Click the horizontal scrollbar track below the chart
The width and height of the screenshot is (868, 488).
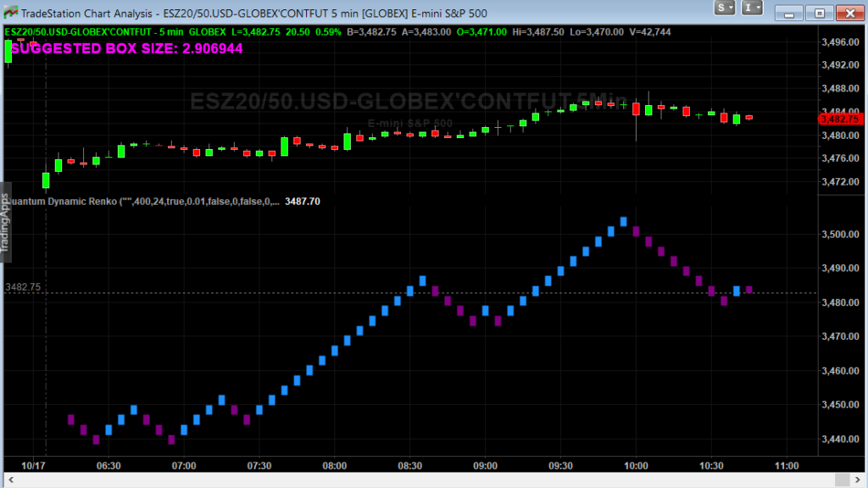424,480
